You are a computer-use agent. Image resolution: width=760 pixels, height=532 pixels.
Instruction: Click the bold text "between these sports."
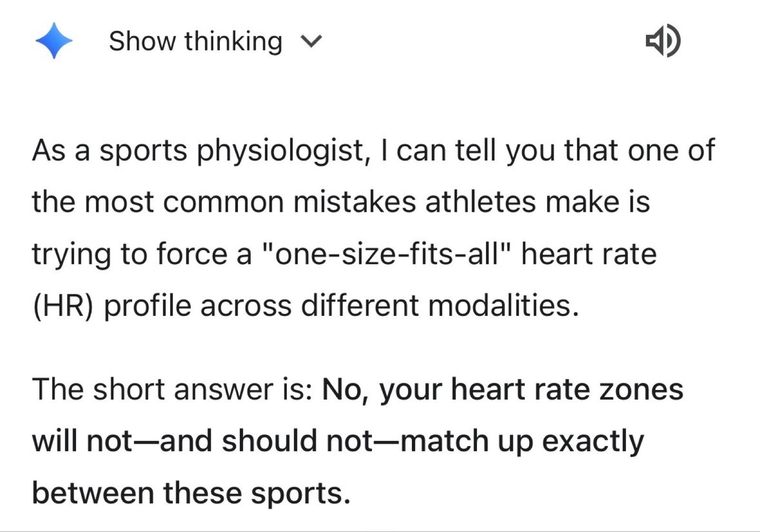point(191,493)
